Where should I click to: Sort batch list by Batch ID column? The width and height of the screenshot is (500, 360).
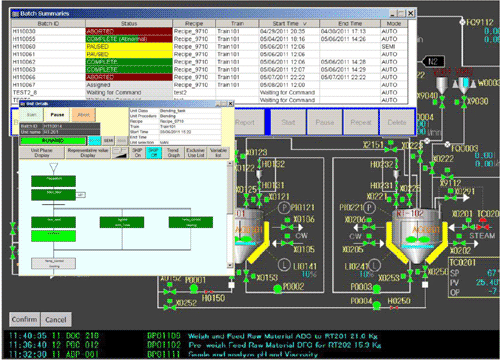point(48,23)
